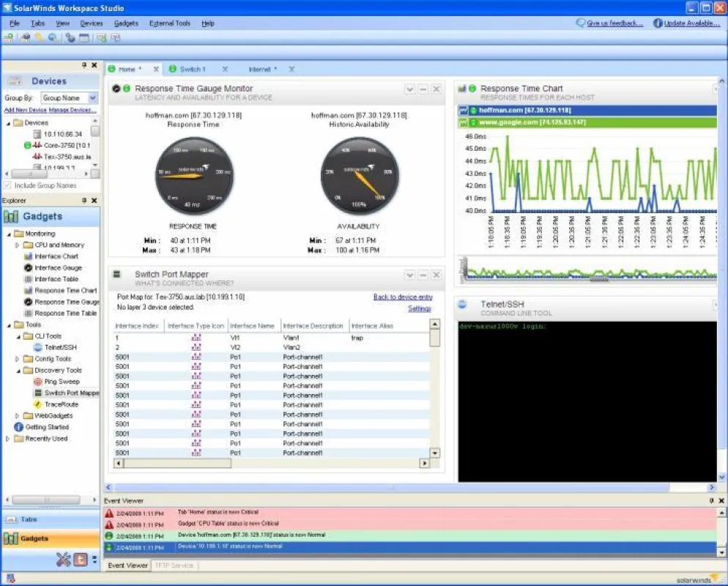Image resolution: width=728 pixels, height=586 pixels.
Task: Click the add device toolbar icon
Action: (x=8, y=38)
